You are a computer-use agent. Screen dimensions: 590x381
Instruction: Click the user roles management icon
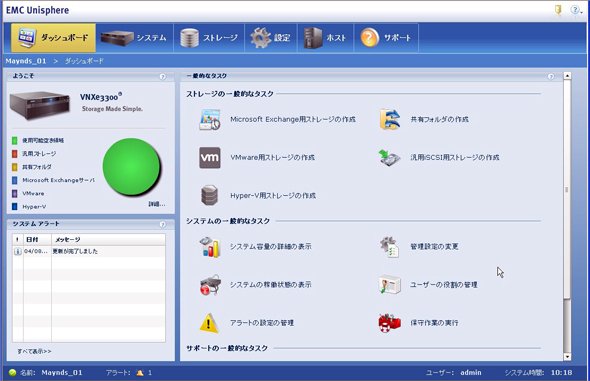389,285
